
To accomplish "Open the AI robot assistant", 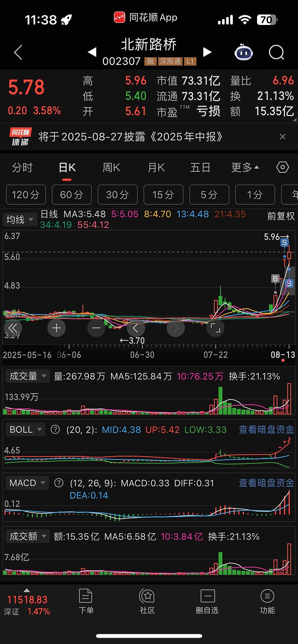I will [x=244, y=52].
